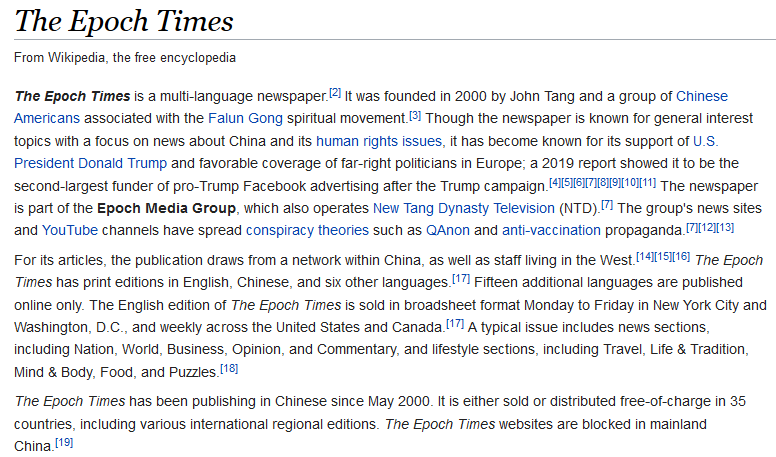Open the conspiracy theories link
This screenshot has width=776, height=457.
(307, 230)
